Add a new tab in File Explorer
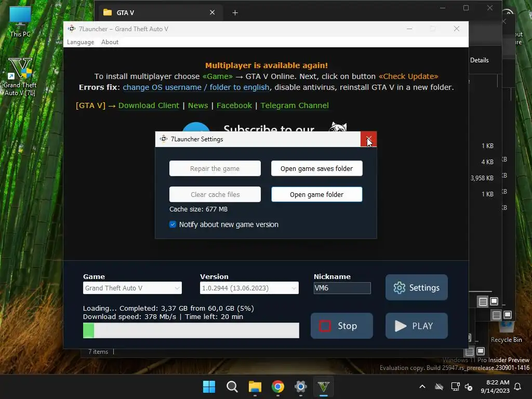The image size is (532, 399). click(235, 12)
